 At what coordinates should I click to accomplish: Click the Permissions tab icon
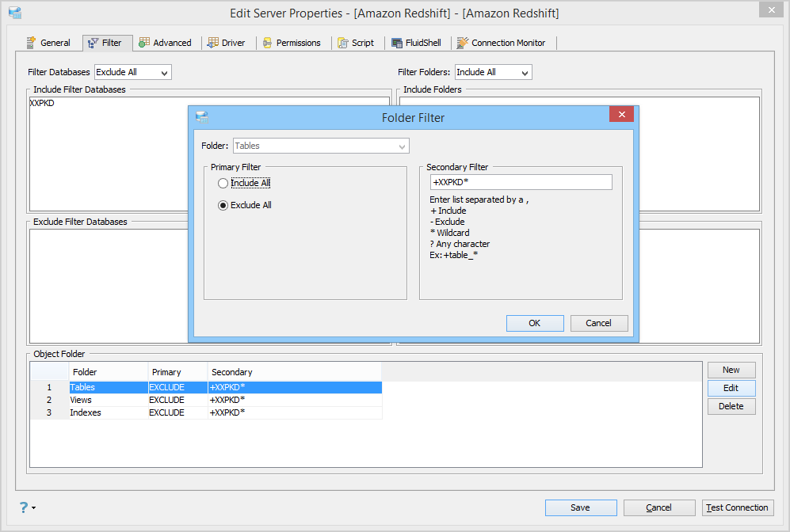point(268,43)
